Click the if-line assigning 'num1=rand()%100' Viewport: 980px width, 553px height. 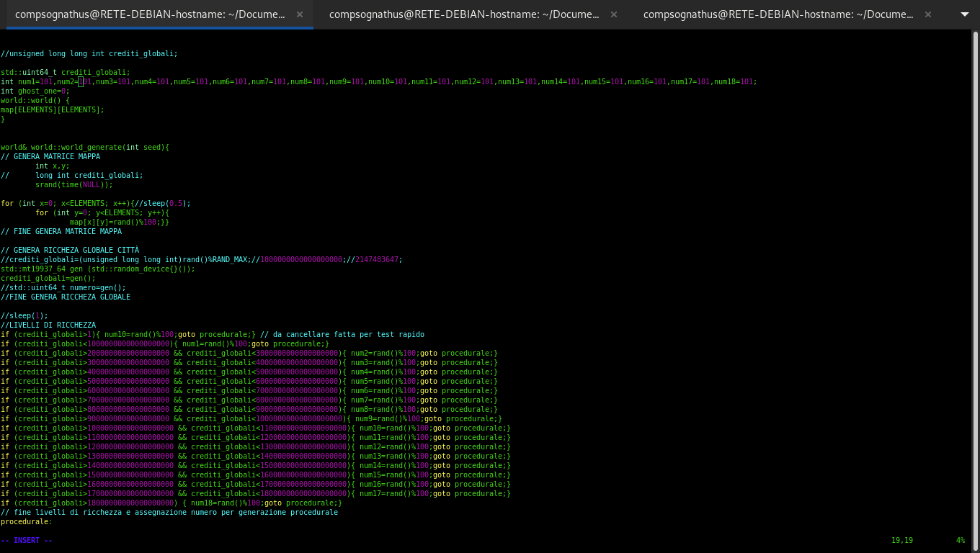click(165, 343)
